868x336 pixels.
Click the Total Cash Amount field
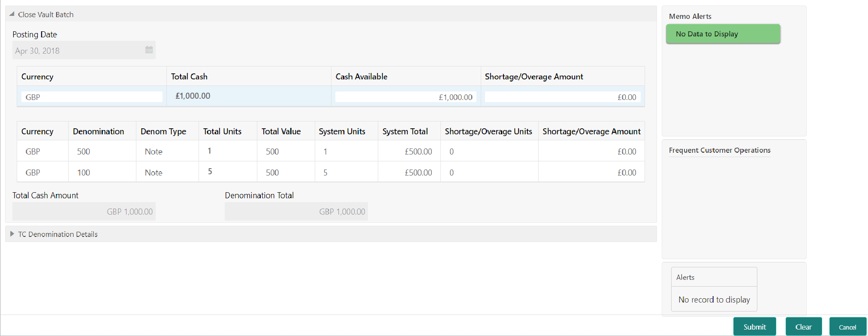[84, 212]
